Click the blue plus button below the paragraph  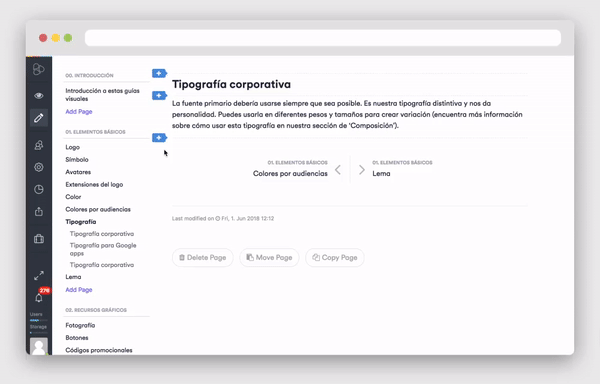tap(159, 138)
